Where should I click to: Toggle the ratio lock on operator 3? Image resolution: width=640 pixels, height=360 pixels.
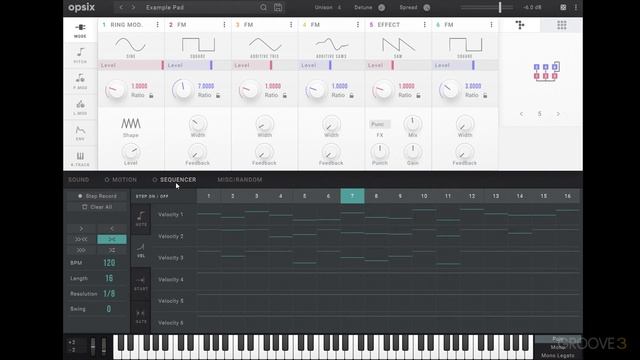coord(284,96)
